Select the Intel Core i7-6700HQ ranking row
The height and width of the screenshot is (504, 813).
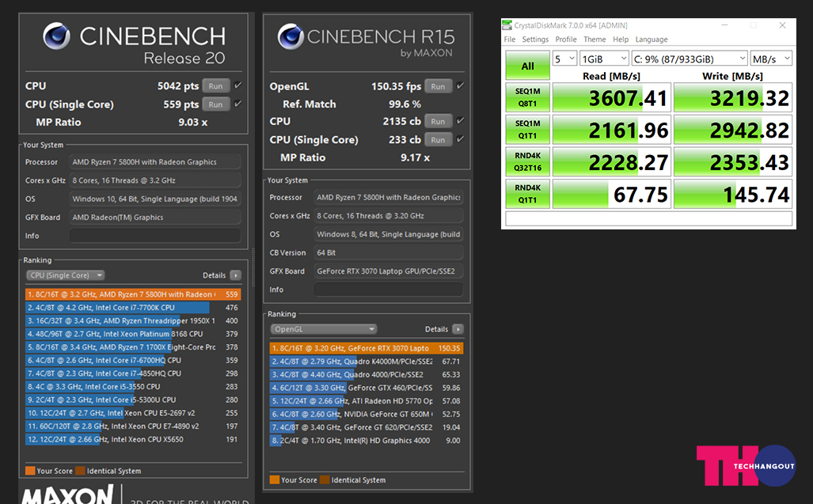click(133, 360)
